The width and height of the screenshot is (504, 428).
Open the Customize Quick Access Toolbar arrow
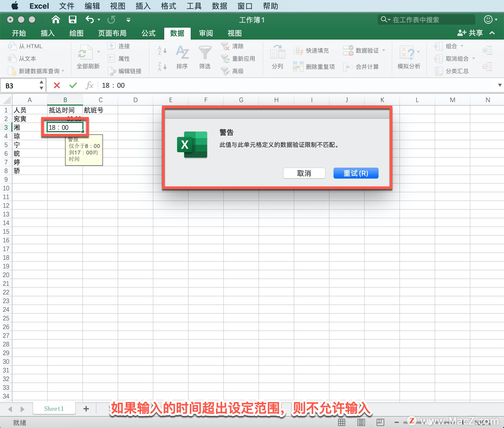point(128,20)
